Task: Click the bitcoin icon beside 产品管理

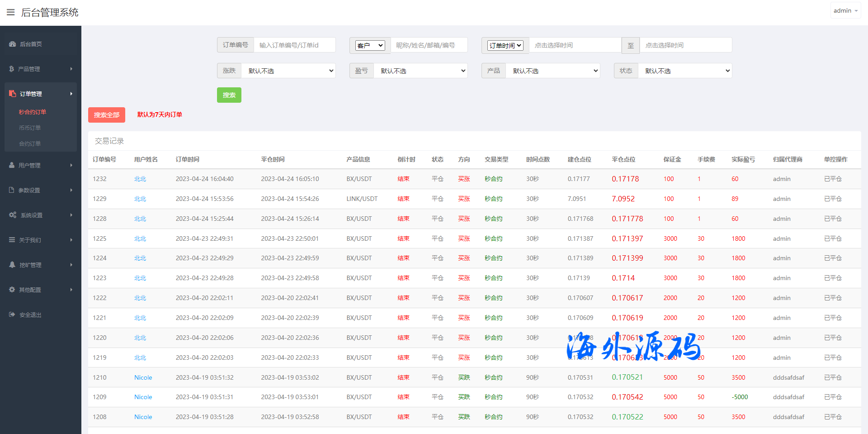Action: (x=12, y=69)
